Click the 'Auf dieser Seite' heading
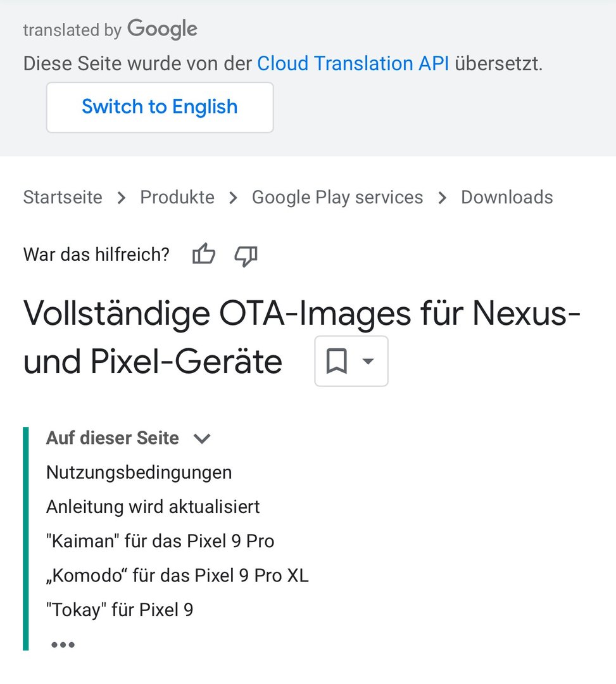Screen dimensions: 616x684 coord(113,438)
